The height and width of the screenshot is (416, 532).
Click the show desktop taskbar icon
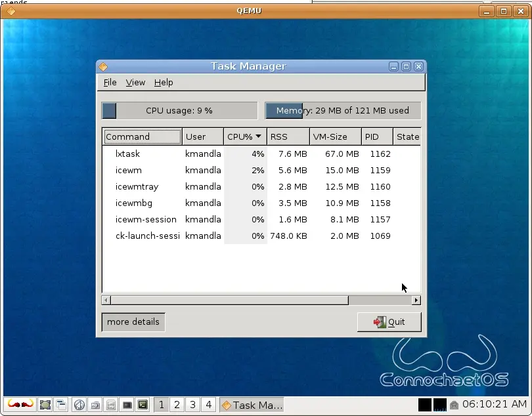pyautogui.click(x=45, y=405)
